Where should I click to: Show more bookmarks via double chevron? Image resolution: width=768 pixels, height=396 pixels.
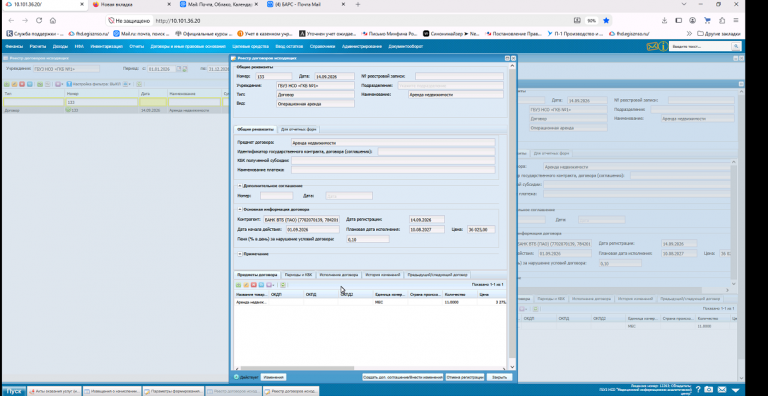coord(690,34)
